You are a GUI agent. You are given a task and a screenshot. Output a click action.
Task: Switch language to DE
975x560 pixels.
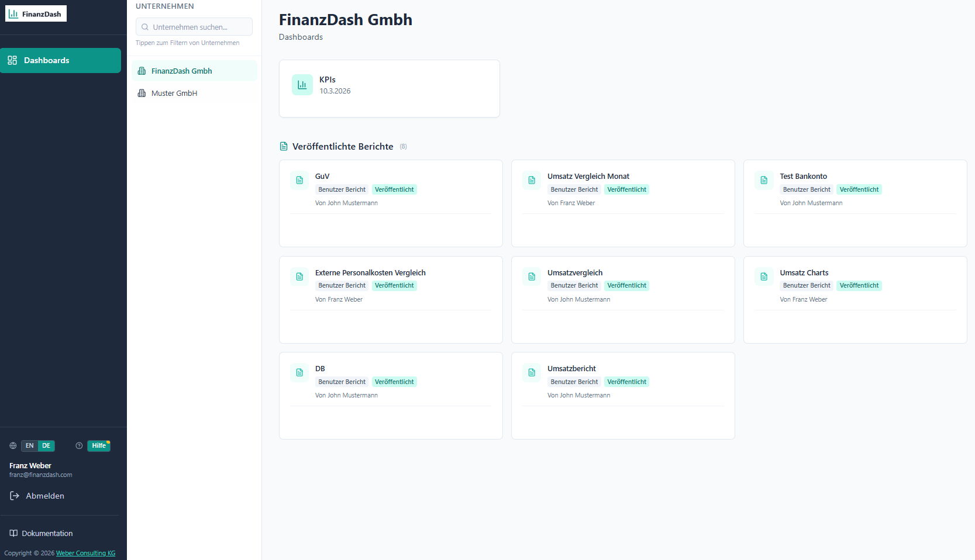coord(46,445)
